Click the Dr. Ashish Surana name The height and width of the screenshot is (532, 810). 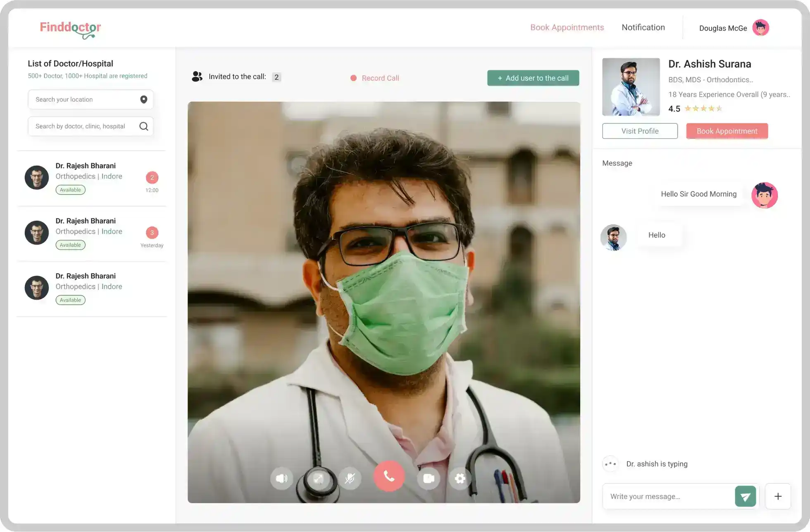point(710,64)
